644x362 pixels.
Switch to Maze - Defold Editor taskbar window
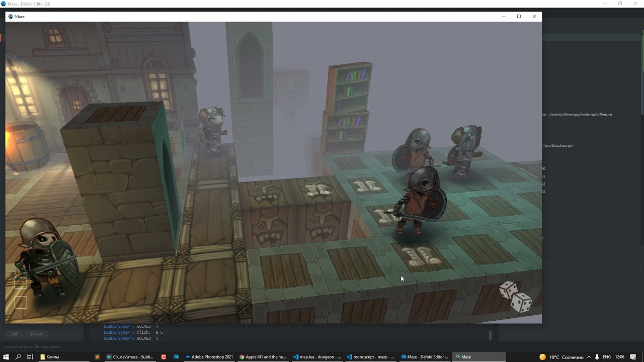[424, 357]
